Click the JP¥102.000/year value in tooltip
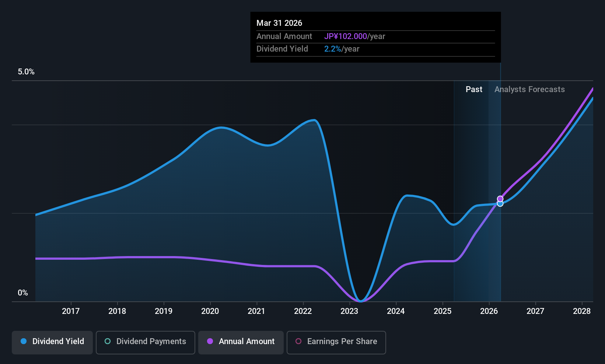This screenshot has width=605, height=364. pyautogui.click(x=354, y=36)
